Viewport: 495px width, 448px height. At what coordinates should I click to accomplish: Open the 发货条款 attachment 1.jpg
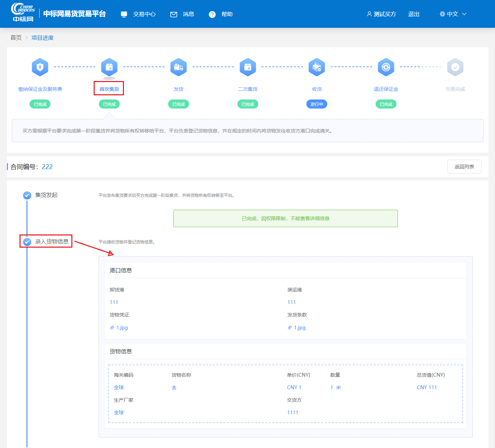pos(299,328)
